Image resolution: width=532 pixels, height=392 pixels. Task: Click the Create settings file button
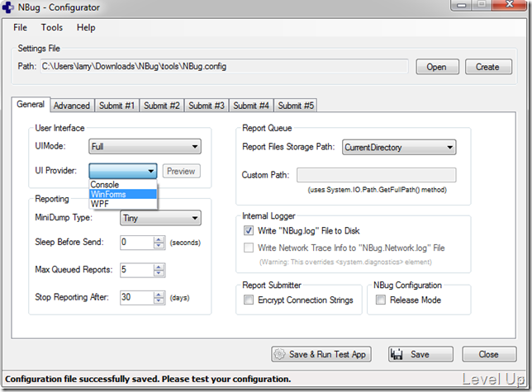tap(488, 67)
